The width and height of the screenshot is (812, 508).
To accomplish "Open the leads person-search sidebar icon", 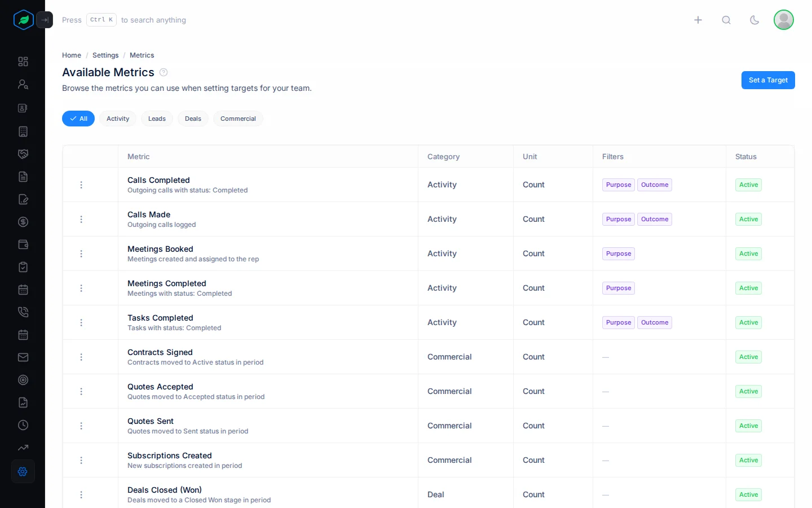I will (x=23, y=84).
